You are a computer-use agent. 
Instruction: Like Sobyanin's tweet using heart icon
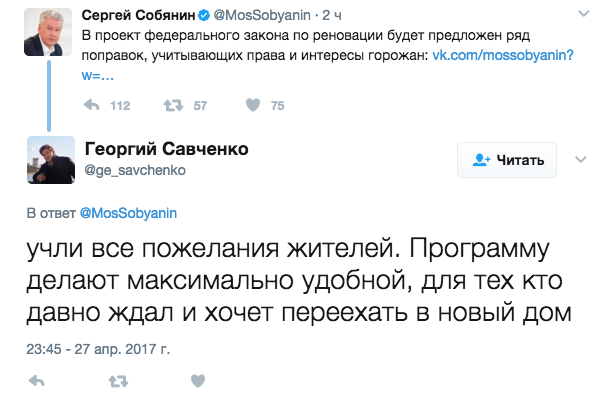pos(253,105)
